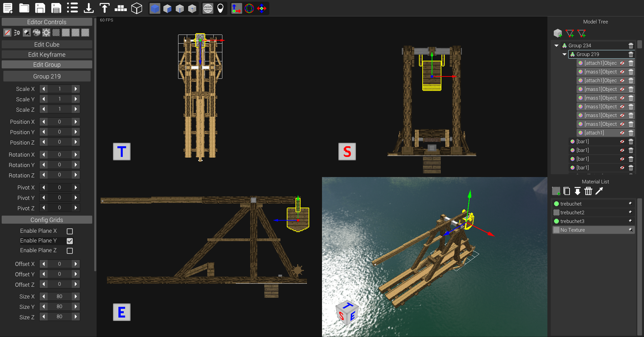
Task: Click the wireframe cube icon
Action: tap(137, 8)
